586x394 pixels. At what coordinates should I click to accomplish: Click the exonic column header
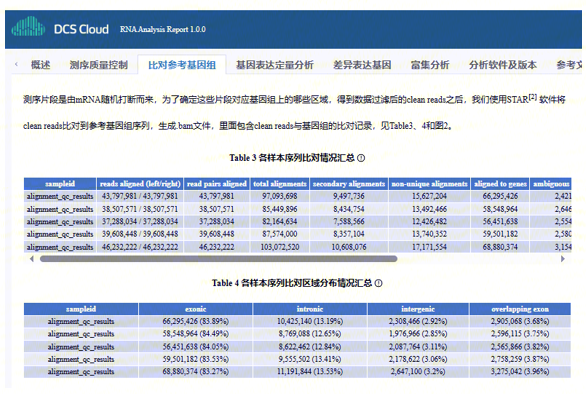coord(195,309)
